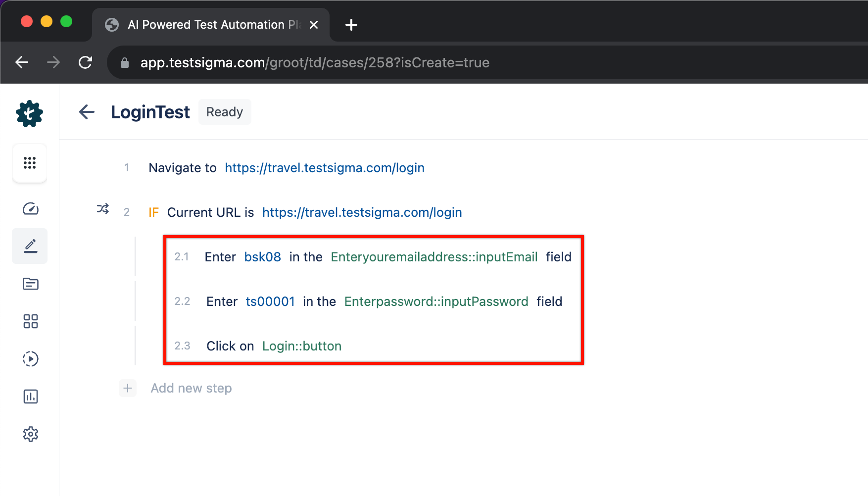Viewport: 868px width, 496px height.
Task: Select step number 2
Action: (127, 212)
